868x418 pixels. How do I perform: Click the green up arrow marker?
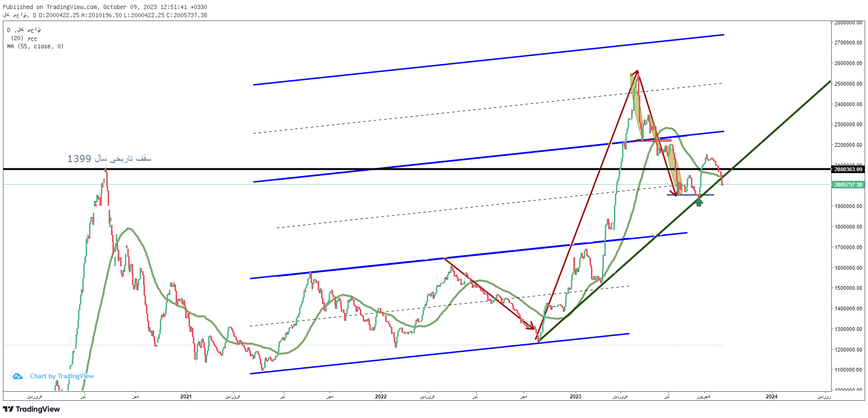click(699, 202)
